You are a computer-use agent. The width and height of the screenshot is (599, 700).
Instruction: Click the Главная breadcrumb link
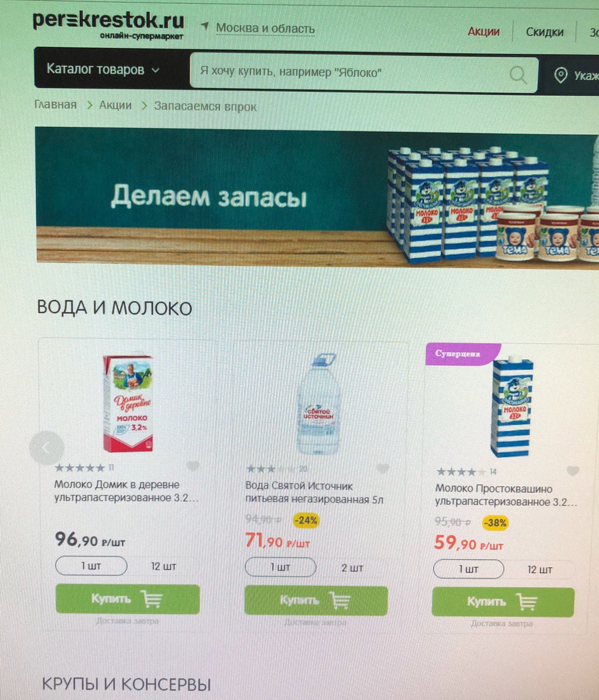click(x=56, y=104)
